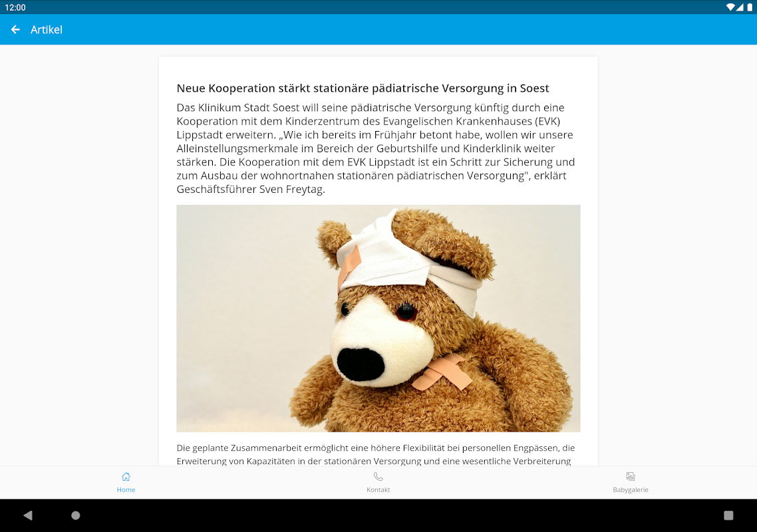Open the Kontakt tab
Viewport: 757px width, 532px height.
(378, 482)
